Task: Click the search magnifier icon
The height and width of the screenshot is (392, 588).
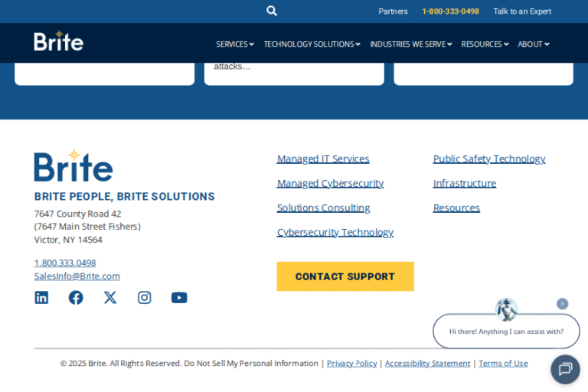Action: (272, 11)
